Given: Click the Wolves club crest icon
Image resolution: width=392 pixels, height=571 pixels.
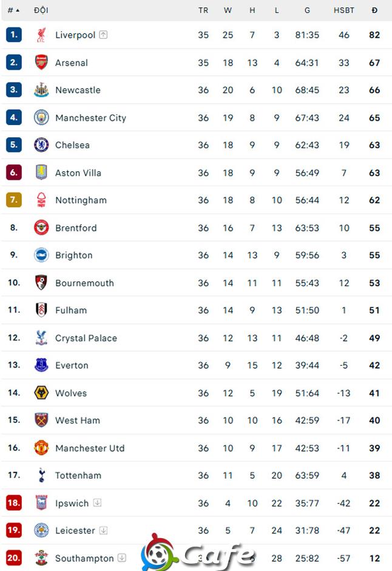Looking at the screenshot, I should coord(41,393).
